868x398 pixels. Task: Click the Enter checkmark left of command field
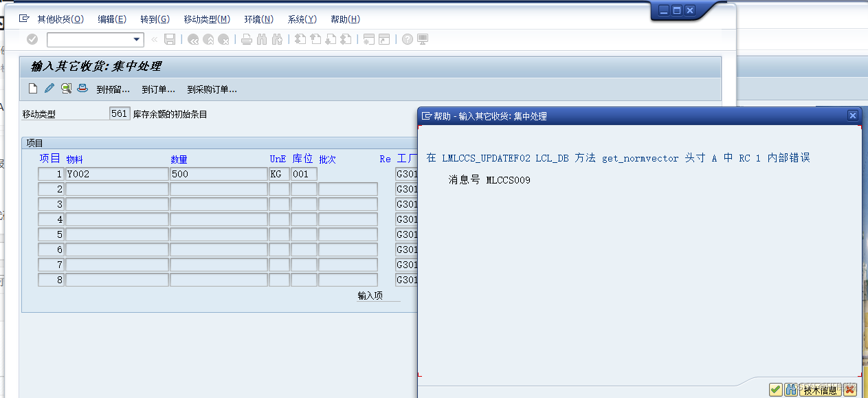(32, 40)
